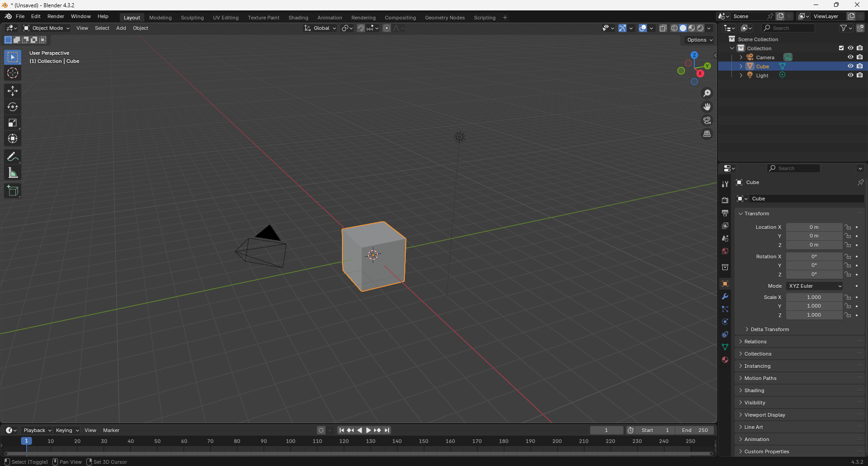Toggle snapping magnet in header
The width and height of the screenshot is (868, 466).
click(361, 28)
